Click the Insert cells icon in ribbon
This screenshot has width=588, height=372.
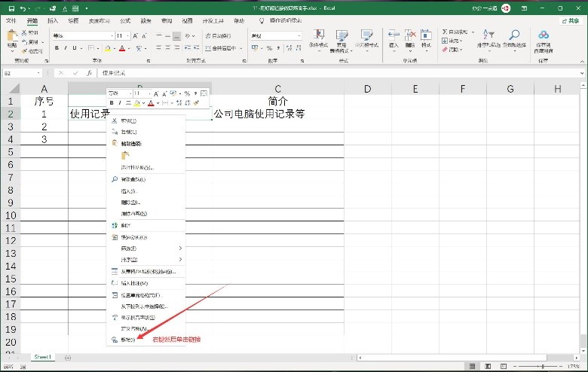pos(394,35)
